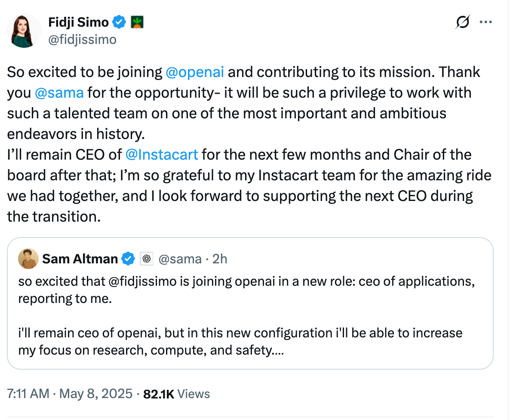Open the three-dot more options menu
This screenshot has width=510, height=420.
coord(485,22)
